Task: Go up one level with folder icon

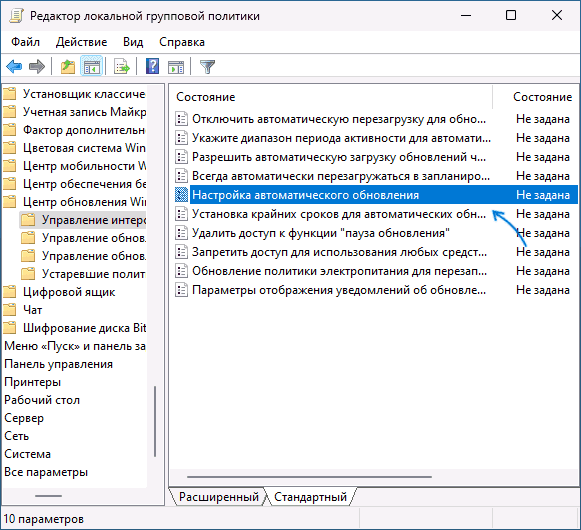Action: point(68,67)
